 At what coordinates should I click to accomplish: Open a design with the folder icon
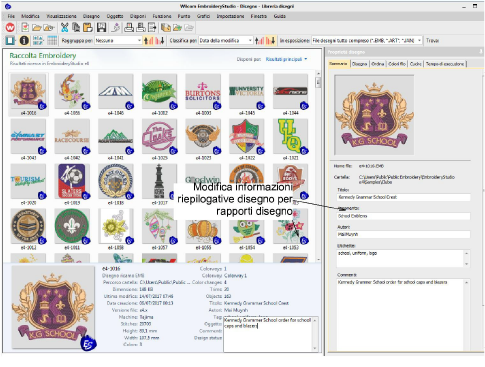tap(36, 28)
